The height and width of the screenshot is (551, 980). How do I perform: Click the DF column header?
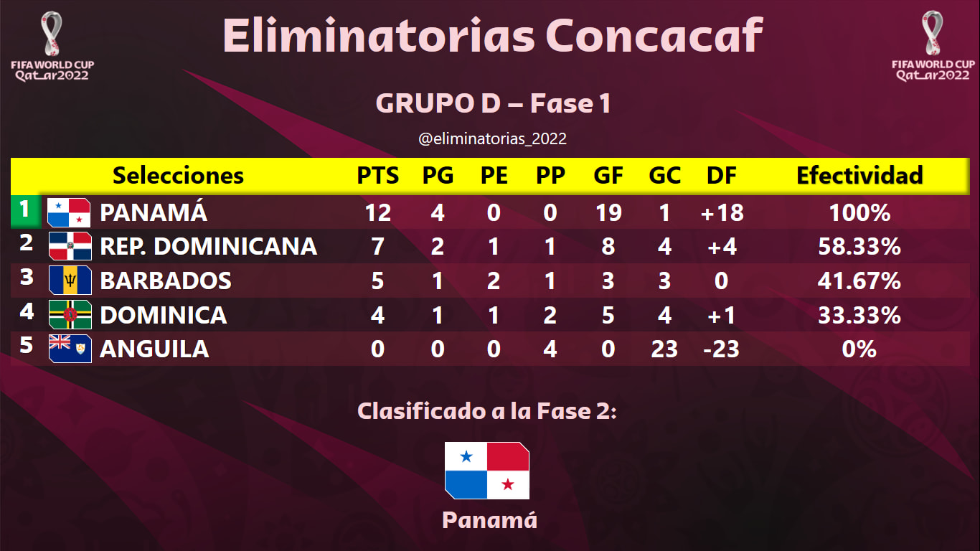pos(721,175)
